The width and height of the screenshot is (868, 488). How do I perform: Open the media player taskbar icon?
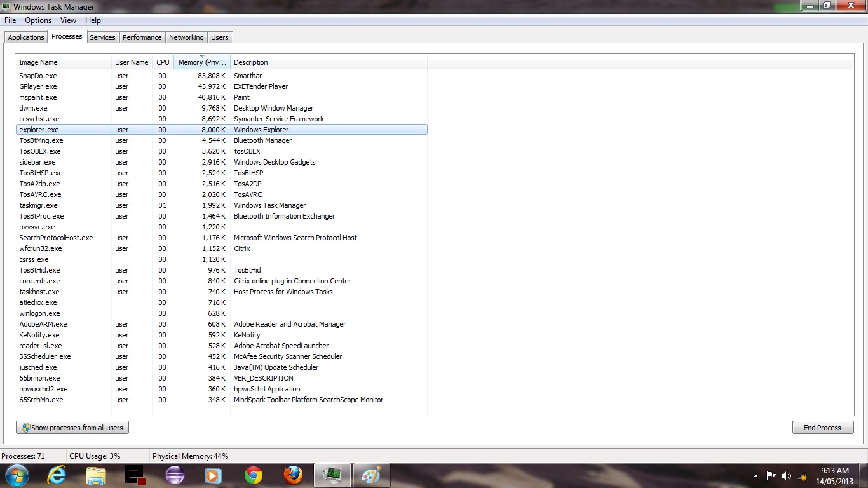(214, 475)
